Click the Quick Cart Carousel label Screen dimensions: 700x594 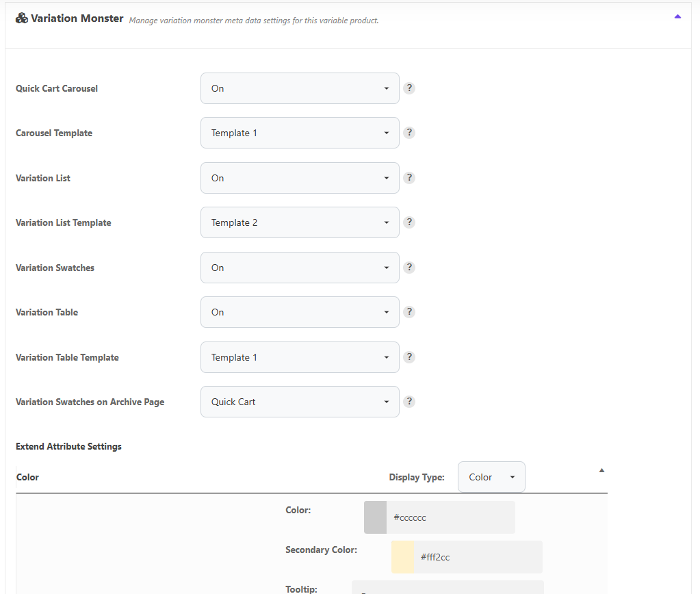point(57,88)
